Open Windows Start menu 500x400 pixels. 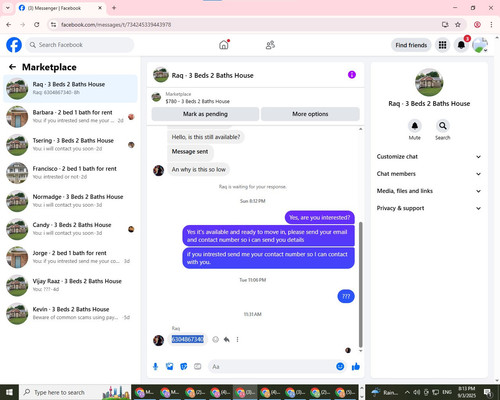point(9,392)
